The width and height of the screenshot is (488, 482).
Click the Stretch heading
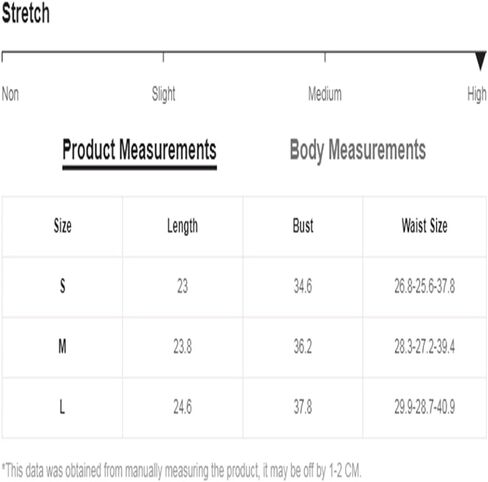[26, 13]
